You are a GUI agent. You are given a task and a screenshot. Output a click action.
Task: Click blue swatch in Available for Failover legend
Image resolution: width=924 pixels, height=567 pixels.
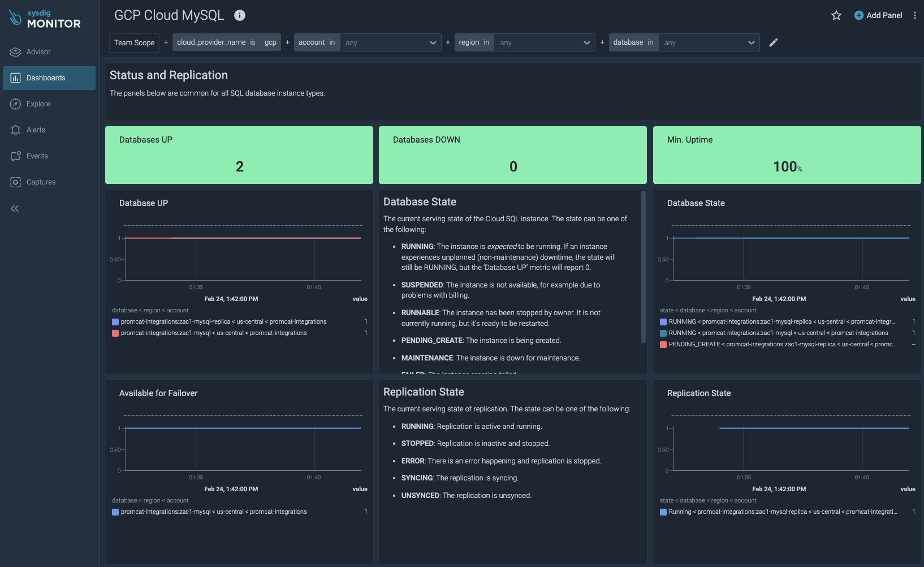pyautogui.click(x=115, y=512)
